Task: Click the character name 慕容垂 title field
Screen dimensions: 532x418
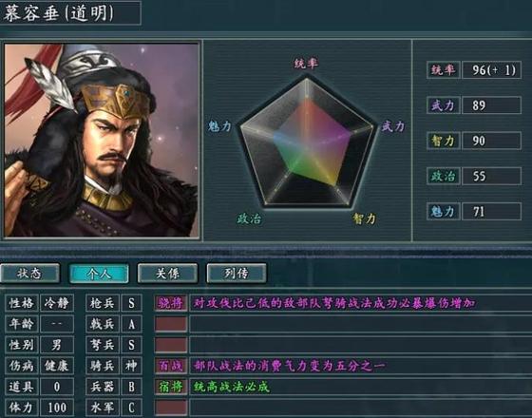Action: tap(69, 13)
